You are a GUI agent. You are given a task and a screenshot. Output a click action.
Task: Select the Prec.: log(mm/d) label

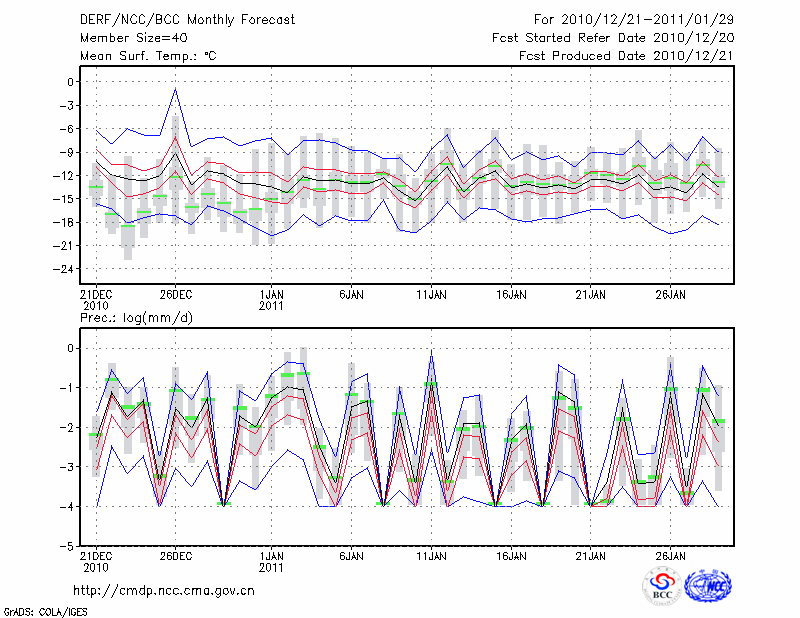pyautogui.click(x=131, y=317)
